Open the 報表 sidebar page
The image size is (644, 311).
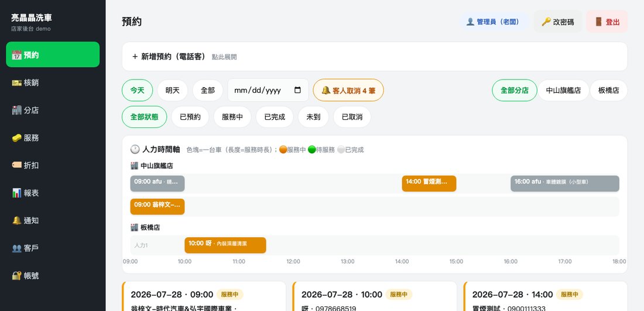tap(53, 193)
